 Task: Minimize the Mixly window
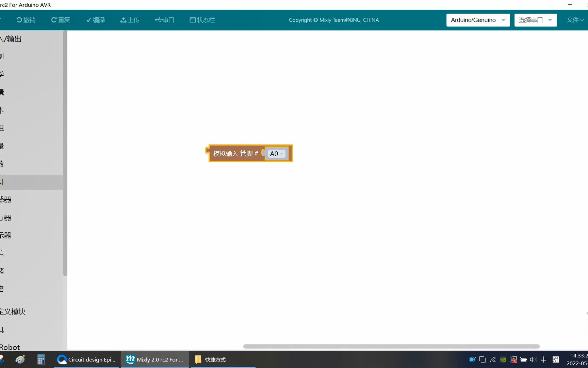click(x=570, y=5)
